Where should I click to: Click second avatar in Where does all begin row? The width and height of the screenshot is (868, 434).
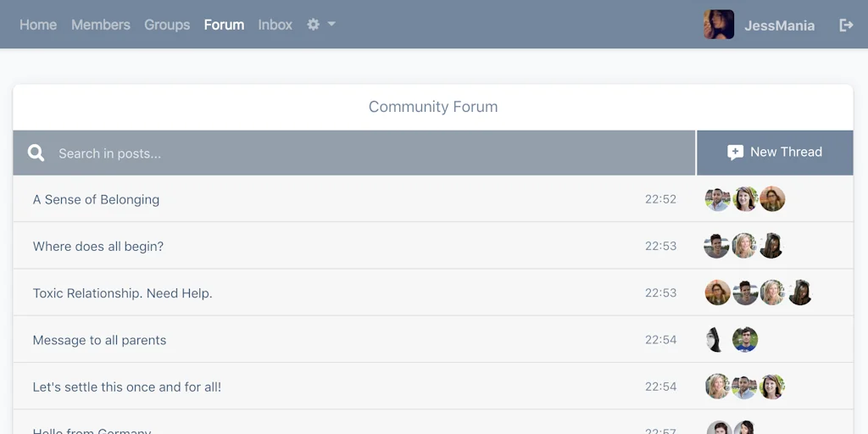[x=744, y=246]
